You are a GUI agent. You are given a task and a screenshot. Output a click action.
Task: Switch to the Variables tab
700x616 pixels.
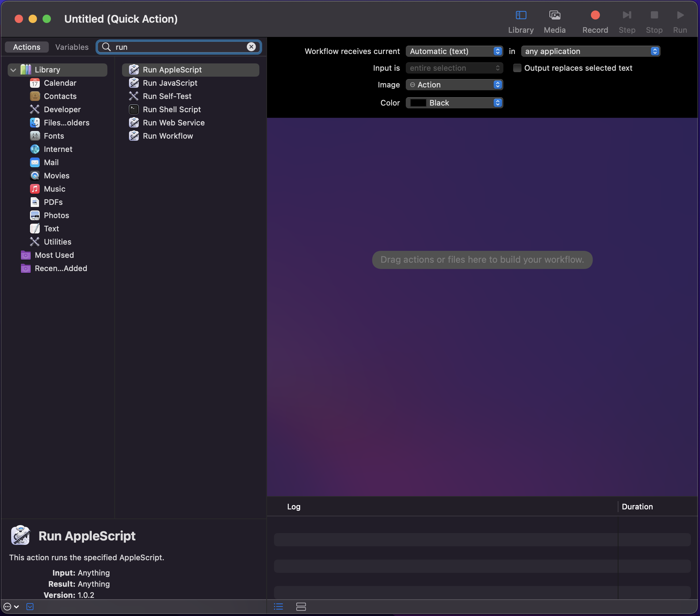pos(72,47)
